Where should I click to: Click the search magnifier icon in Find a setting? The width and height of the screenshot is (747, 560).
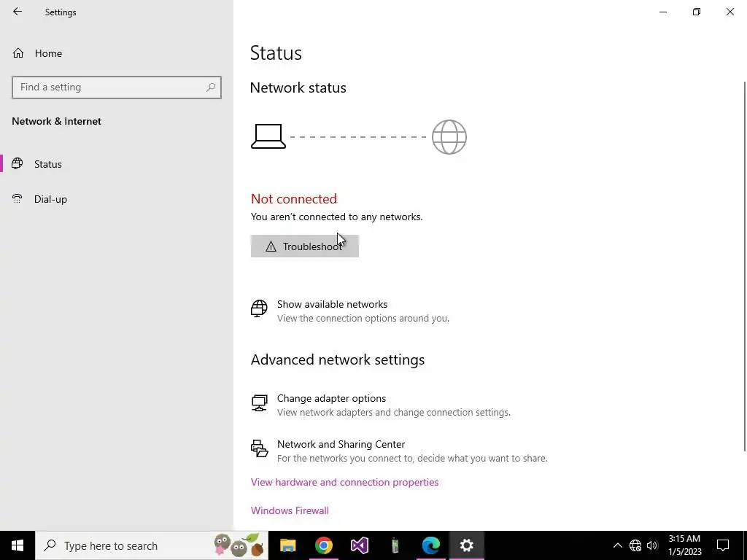[x=211, y=87]
